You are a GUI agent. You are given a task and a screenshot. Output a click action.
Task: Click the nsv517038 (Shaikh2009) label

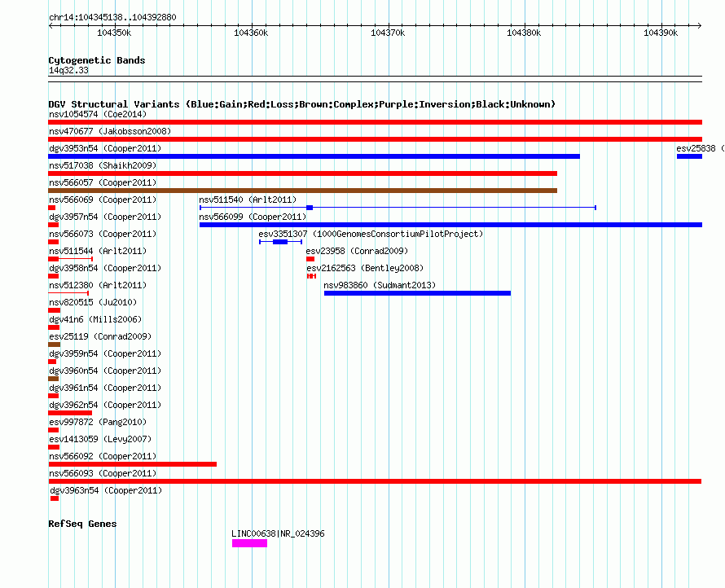point(103,165)
